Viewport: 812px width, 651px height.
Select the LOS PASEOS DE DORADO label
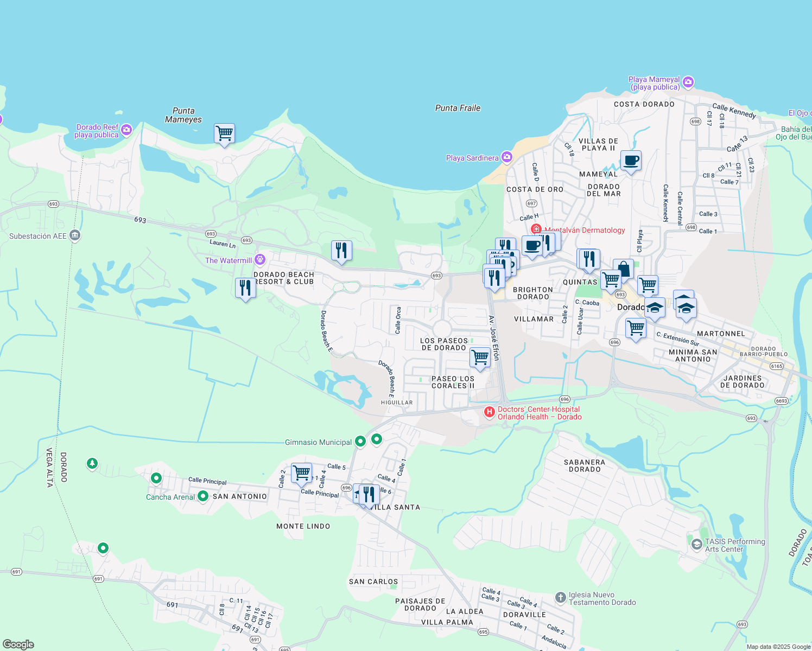[x=444, y=344]
